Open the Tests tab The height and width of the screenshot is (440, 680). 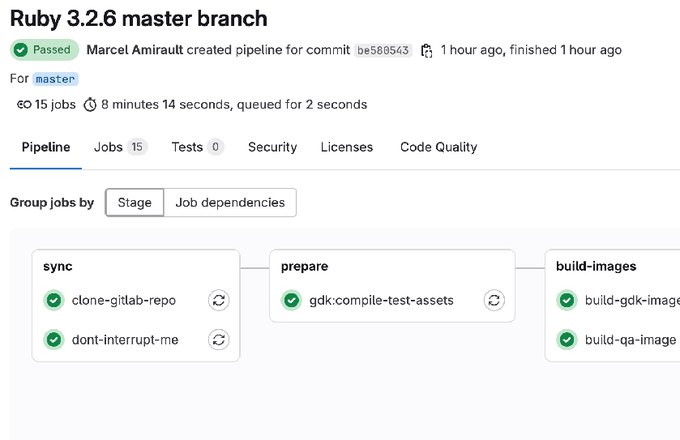pyautogui.click(x=198, y=147)
